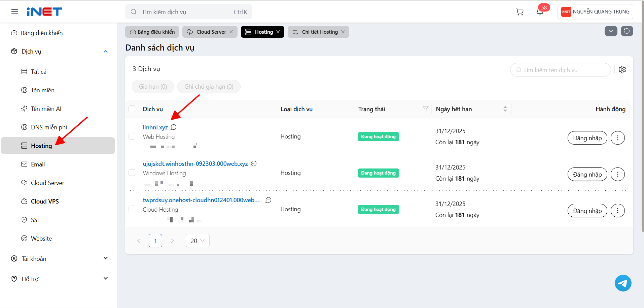The height and width of the screenshot is (308, 644).
Task: Go to next page arrow
Action: (172, 241)
